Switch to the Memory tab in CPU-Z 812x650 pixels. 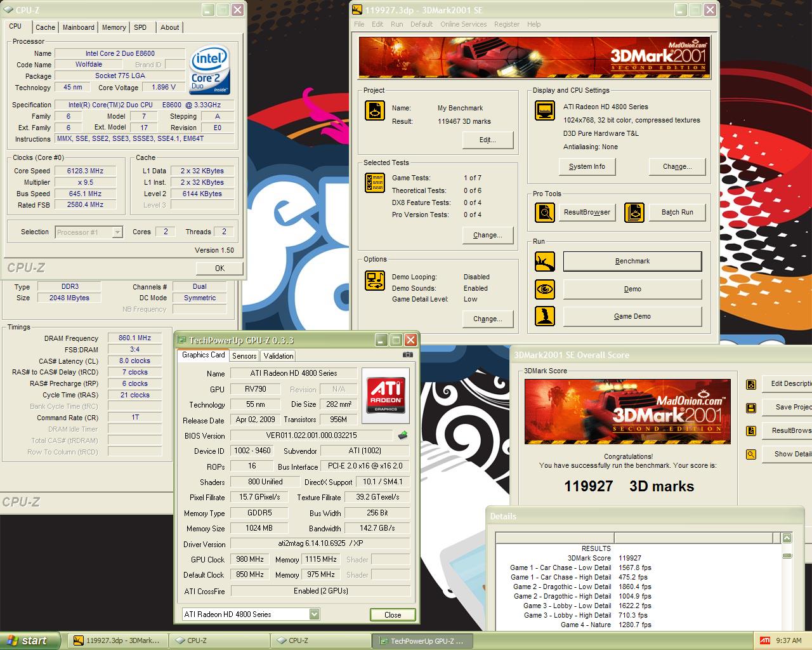pos(114,27)
